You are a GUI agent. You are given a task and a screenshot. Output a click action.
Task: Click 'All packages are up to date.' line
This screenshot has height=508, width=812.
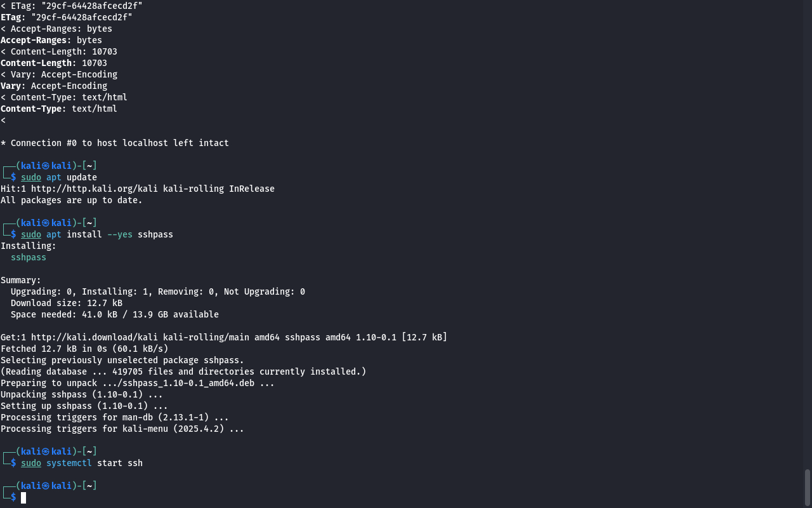(x=71, y=200)
